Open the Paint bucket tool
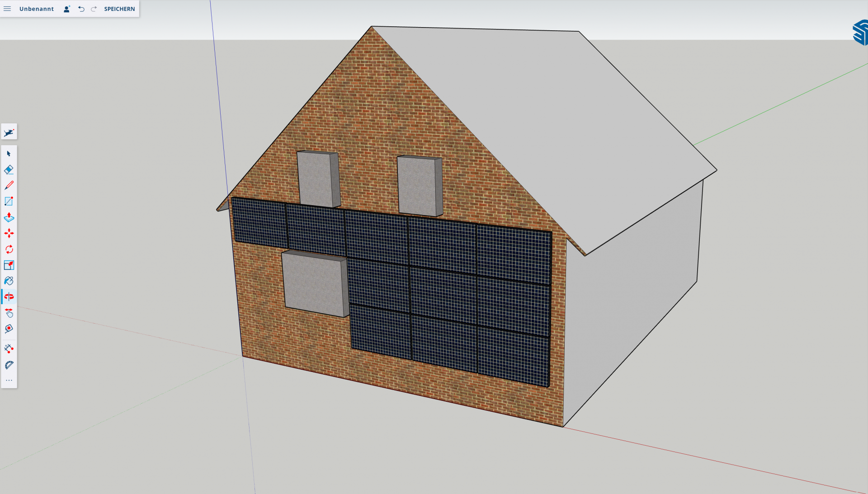868x494 pixels. [x=9, y=281]
